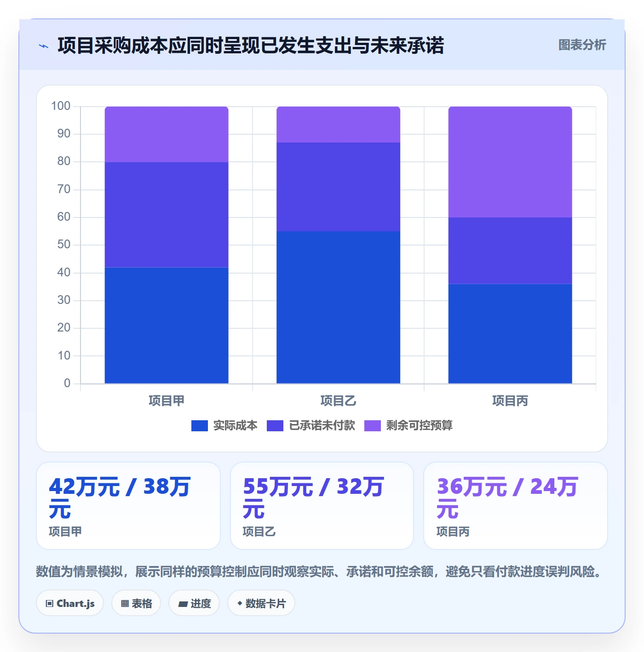Click the 项目乙 caption in data card
The height and width of the screenshot is (652, 644).
pos(259,532)
